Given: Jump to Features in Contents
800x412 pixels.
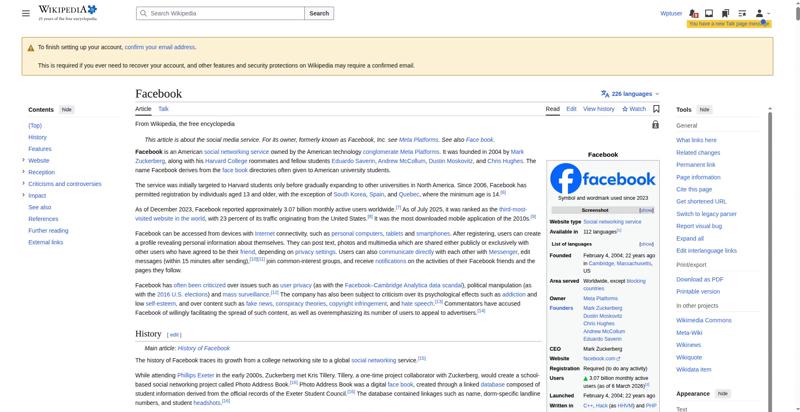Looking at the screenshot, I should (x=40, y=149).
